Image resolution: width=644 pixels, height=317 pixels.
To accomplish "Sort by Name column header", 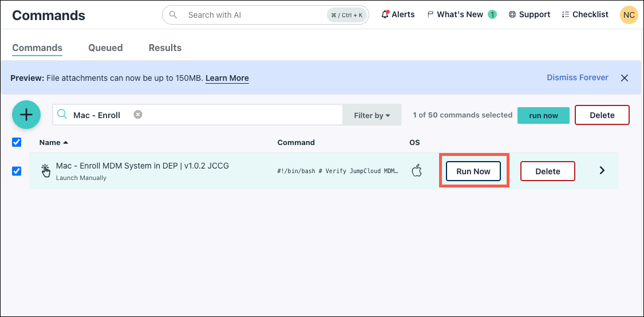I will (50, 142).
